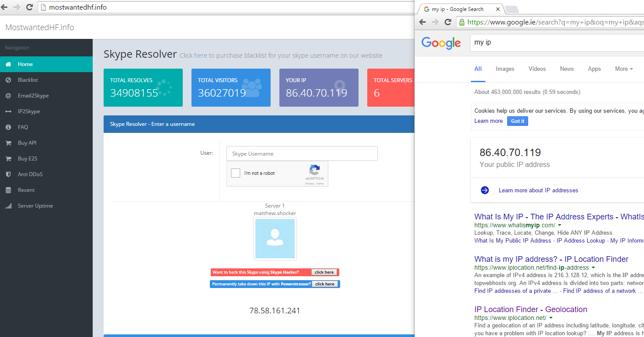Viewport: 644px width, 337px height.
Task: Open the 'What Is My IP' search result
Action: coord(559,217)
